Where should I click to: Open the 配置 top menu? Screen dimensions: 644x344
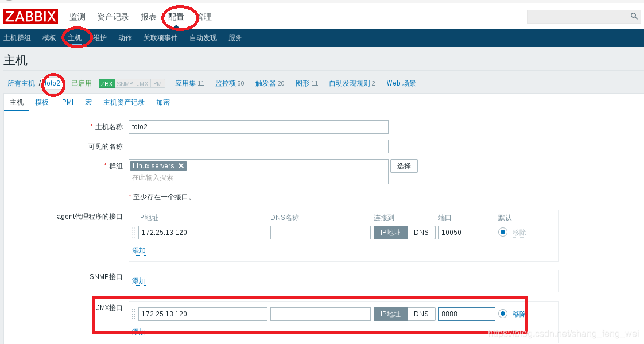(176, 17)
